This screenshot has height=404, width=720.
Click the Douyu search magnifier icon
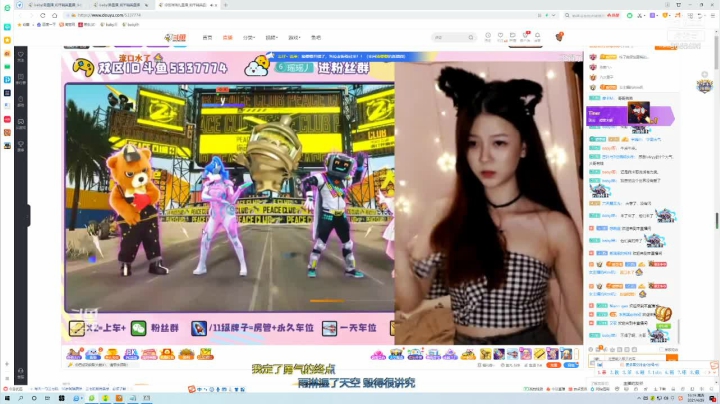471,37
